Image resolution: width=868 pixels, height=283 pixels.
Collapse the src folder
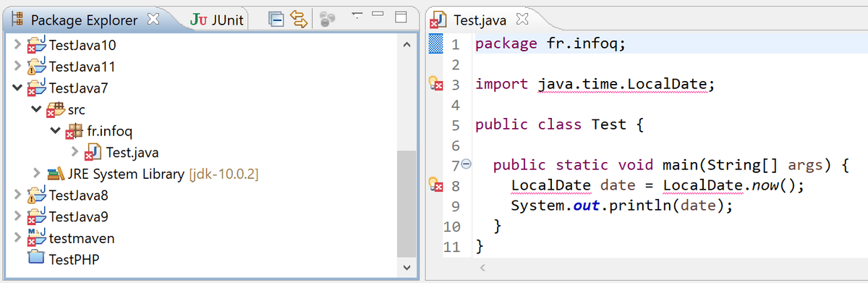pos(37,110)
